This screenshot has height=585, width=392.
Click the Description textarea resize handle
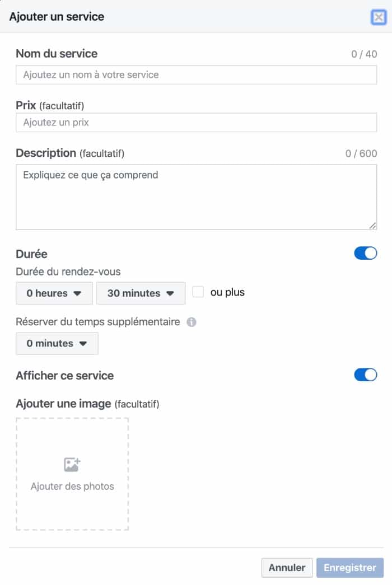tap(372, 225)
